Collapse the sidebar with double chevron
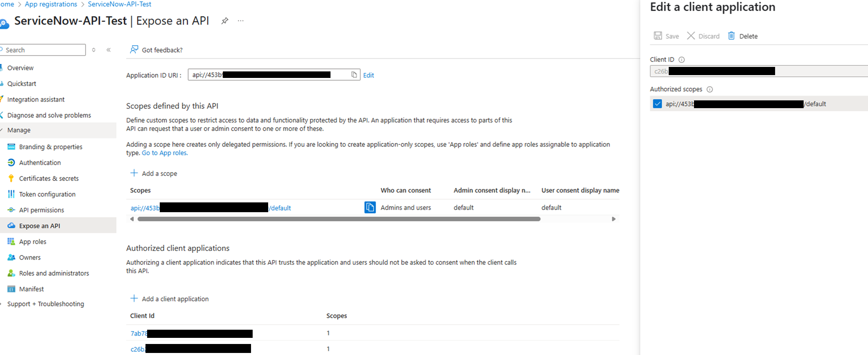Screen dimensions: 868x355 pyautogui.click(x=108, y=50)
